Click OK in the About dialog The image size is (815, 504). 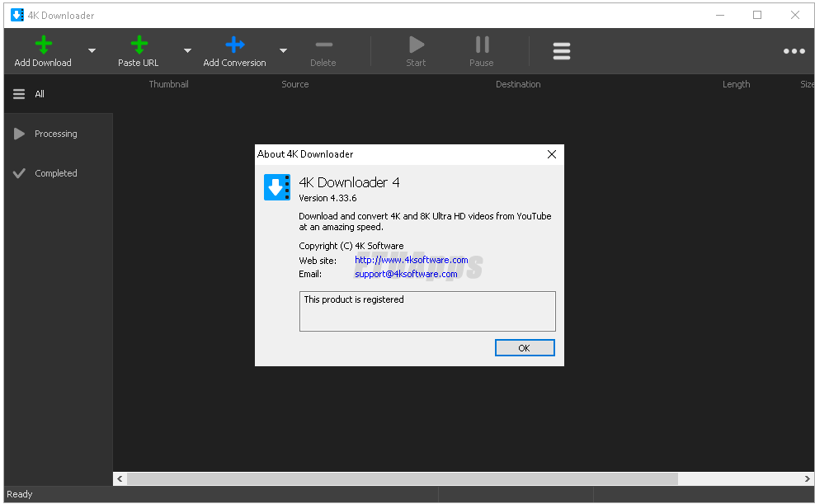tap(525, 348)
